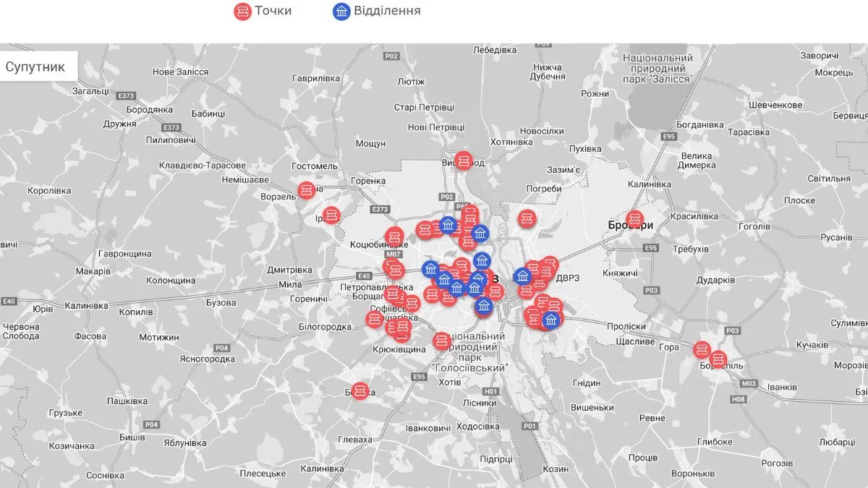868x488 pixels.
Task: Switch the map to Супутник view
Action: pos(35,67)
